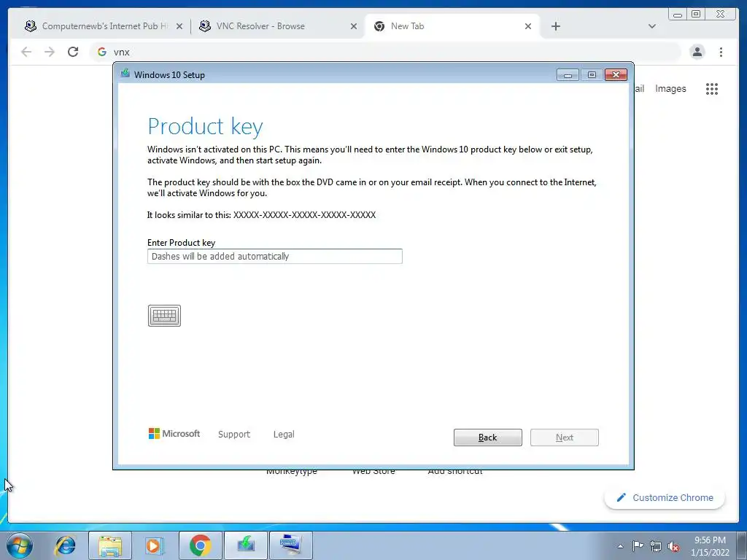Launch Internet Explorer from taskbar
Viewport: 747px width, 560px height.
pos(65,545)
